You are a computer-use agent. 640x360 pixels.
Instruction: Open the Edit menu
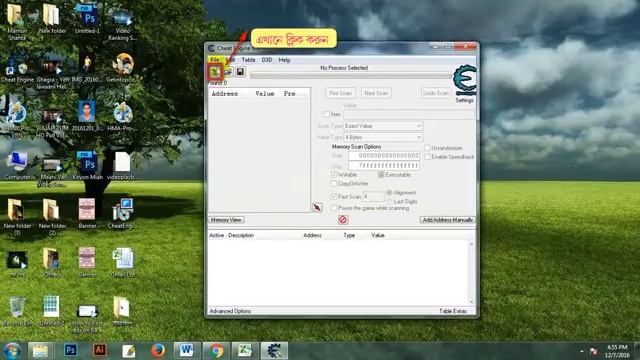230,60
